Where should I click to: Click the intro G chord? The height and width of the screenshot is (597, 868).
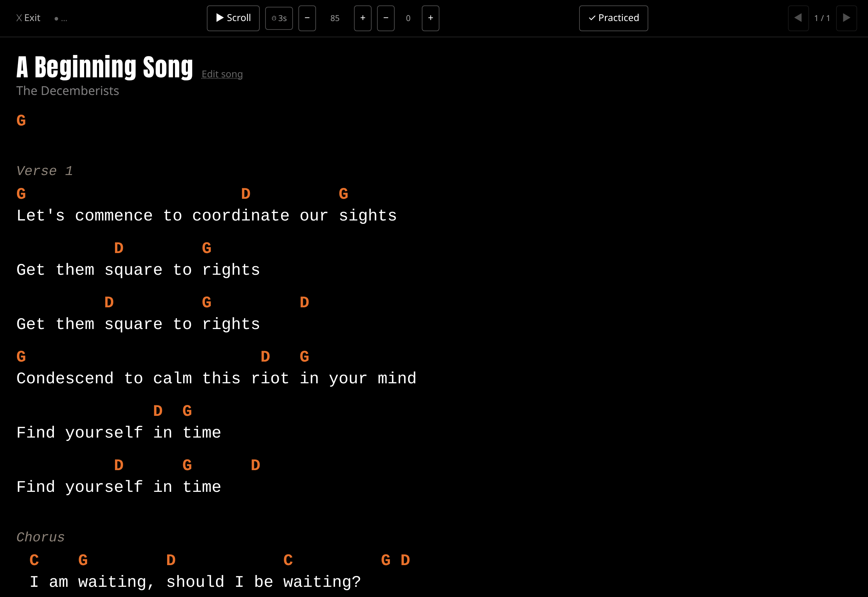coord(21,121)
